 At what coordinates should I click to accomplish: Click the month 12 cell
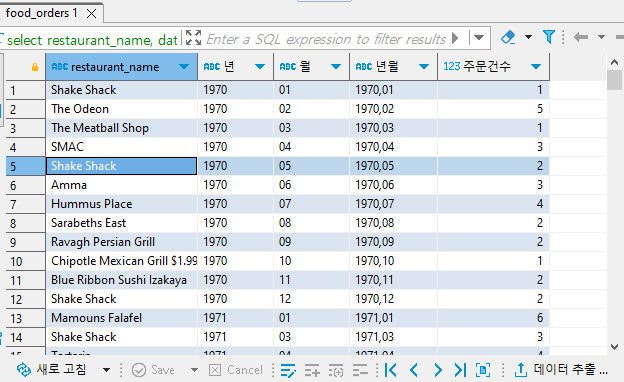tap(311, 299)
